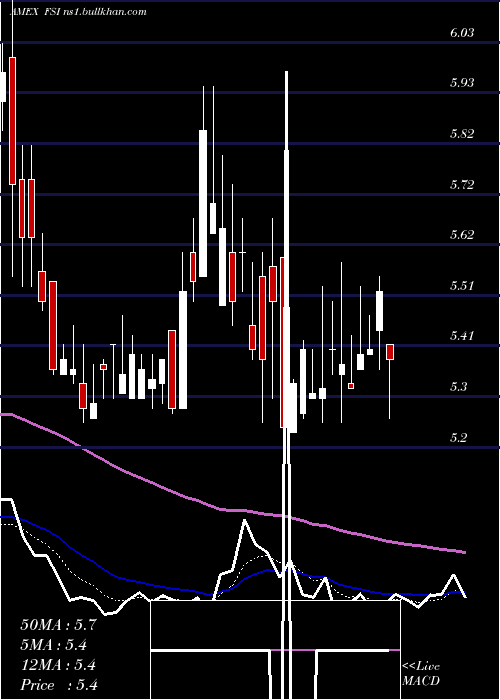Click the Price : 5.4 legend text
This screenshot has height=700, width=500.
(x=59, y=685)
